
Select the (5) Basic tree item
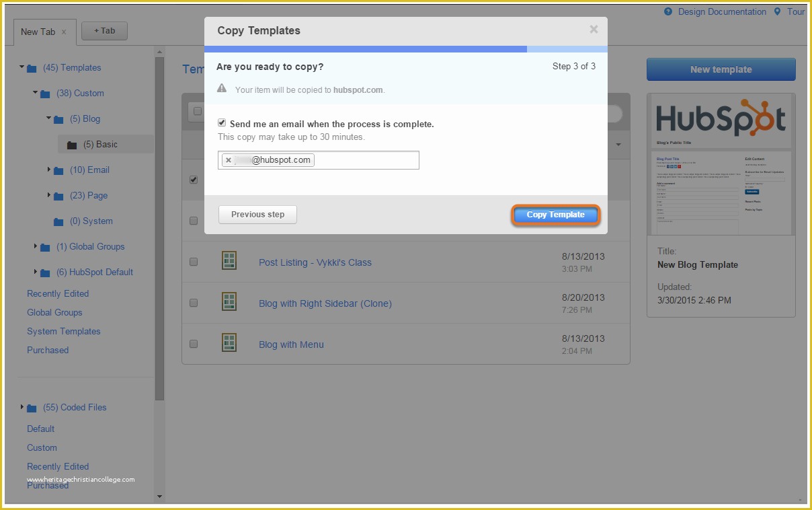coord(106,144)
